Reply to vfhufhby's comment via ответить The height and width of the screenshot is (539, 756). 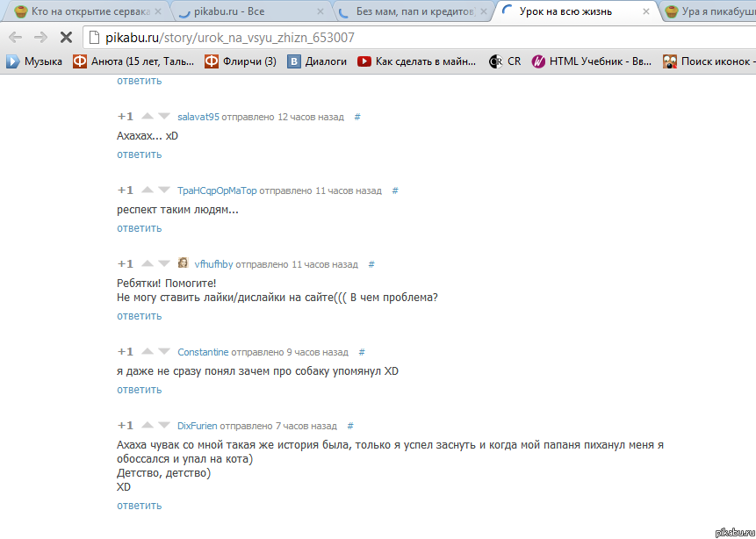click(139, 316)
